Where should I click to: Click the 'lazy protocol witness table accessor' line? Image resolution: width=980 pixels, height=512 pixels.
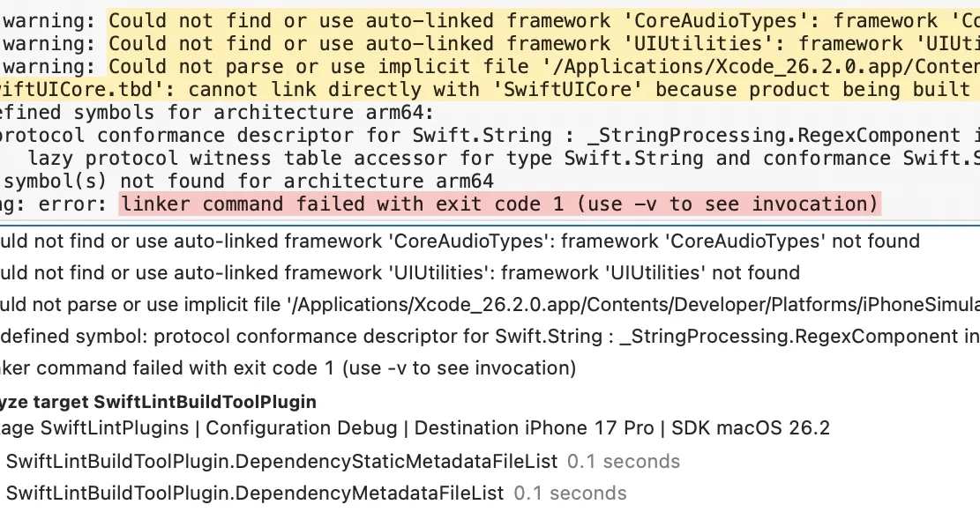tap(494, 158)
